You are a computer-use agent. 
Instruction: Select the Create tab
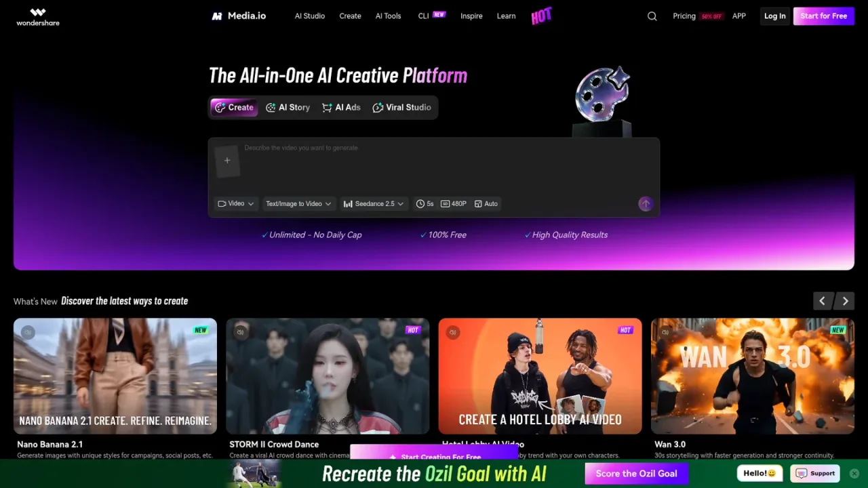pyautogui.click(x=234, y=107)
